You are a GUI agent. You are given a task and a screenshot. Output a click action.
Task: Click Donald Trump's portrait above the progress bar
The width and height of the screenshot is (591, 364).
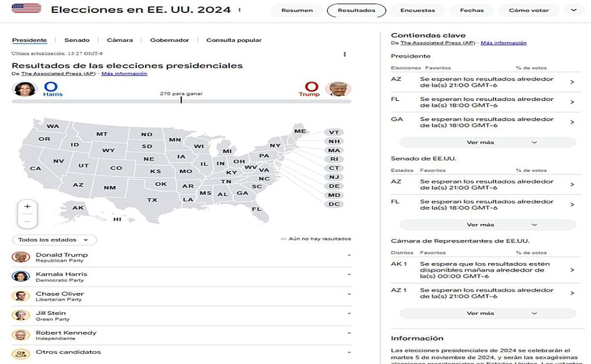pyautogui.click(x=338, y=89)
